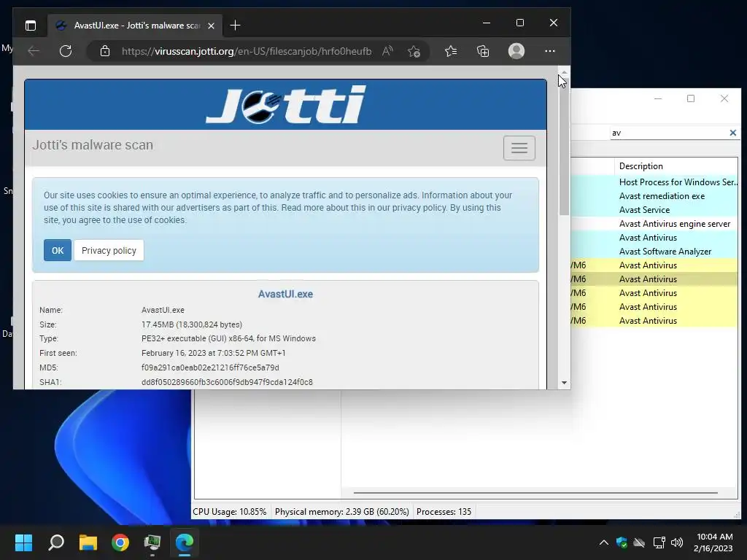Viewport: 747px width, 560px height.
Task: Open OneDrive cloud tray icon
Action: click(x=639, y=542)
